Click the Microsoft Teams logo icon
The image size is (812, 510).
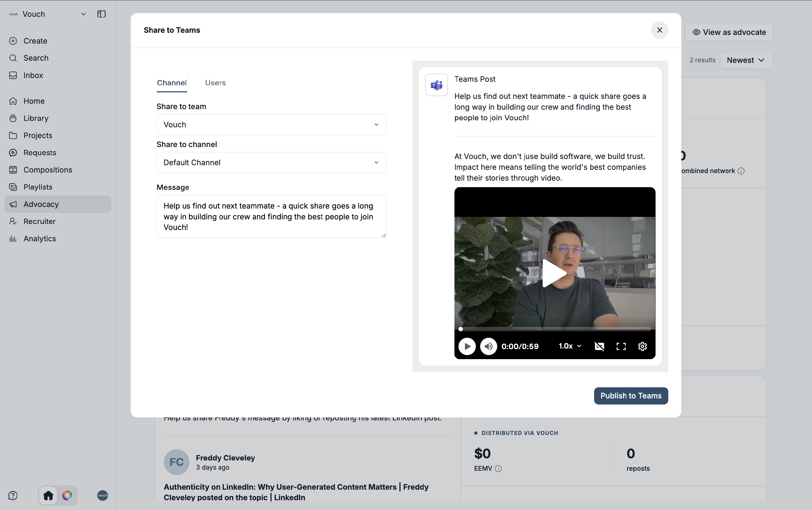click(436, 85)
